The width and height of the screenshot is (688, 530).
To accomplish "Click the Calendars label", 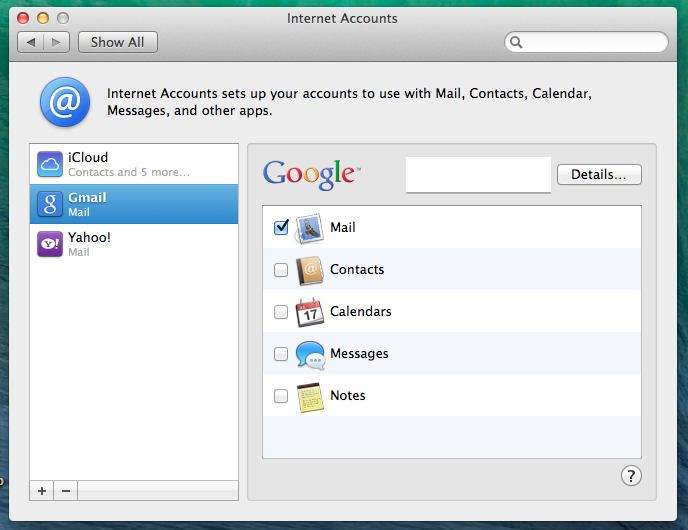I will [x=361, y=312].
